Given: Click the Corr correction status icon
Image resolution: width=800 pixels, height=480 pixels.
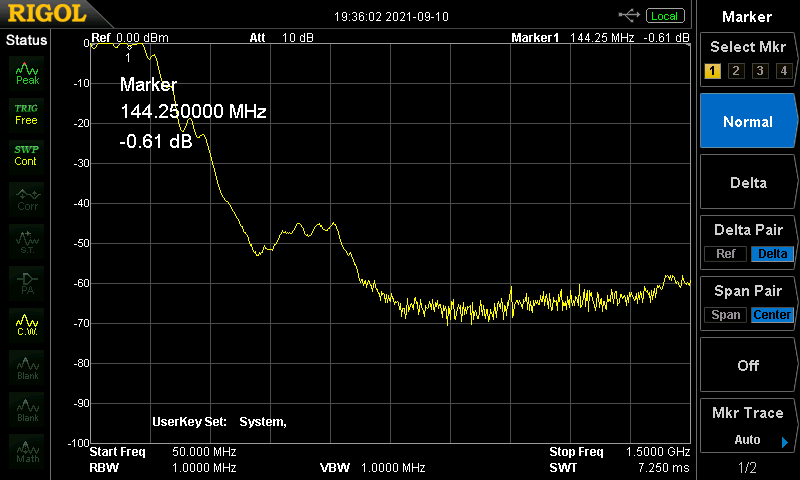Looking at the screenshot, I should tap(27, 198).
